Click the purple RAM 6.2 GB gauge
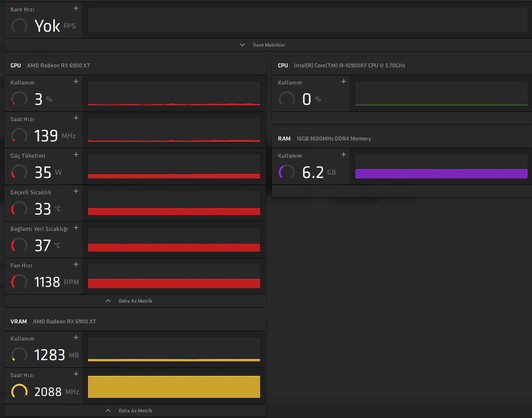Viewport: 532px width, 418px height. tap(287, 172)
